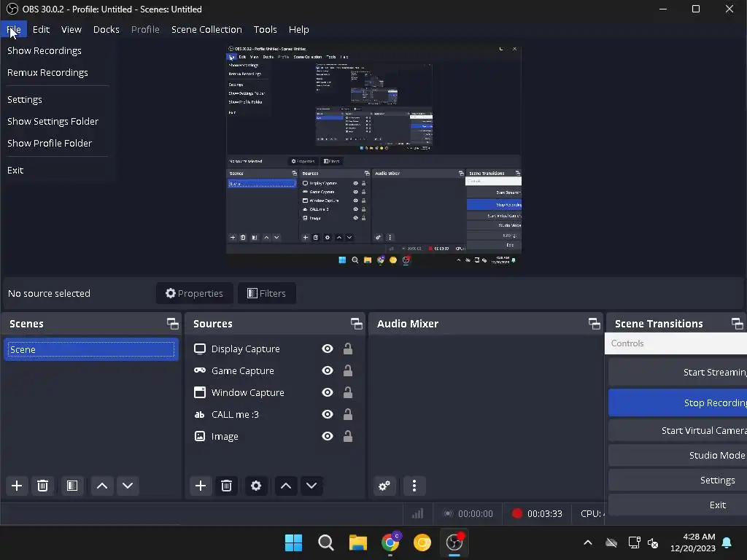Click the Game Capture gamepad icon

coord(200,370)
